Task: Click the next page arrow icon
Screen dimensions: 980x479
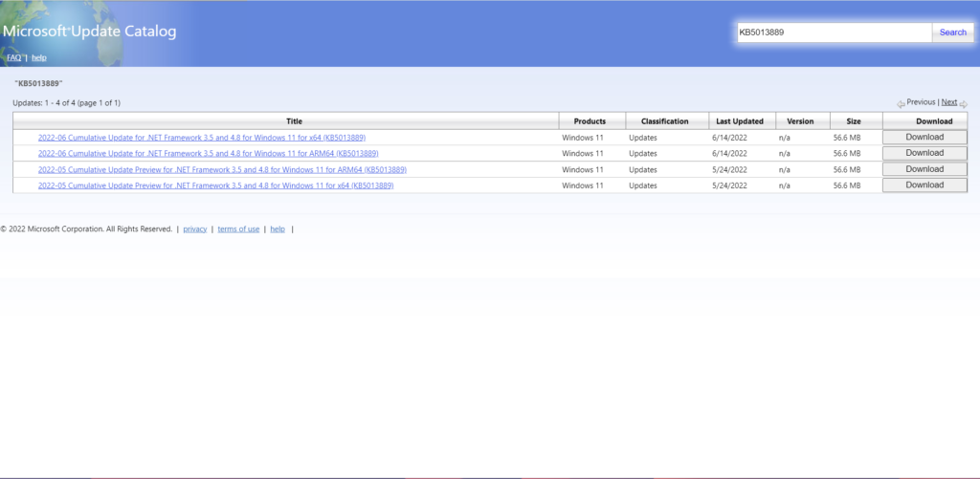Action: click(x=963, y=103)
